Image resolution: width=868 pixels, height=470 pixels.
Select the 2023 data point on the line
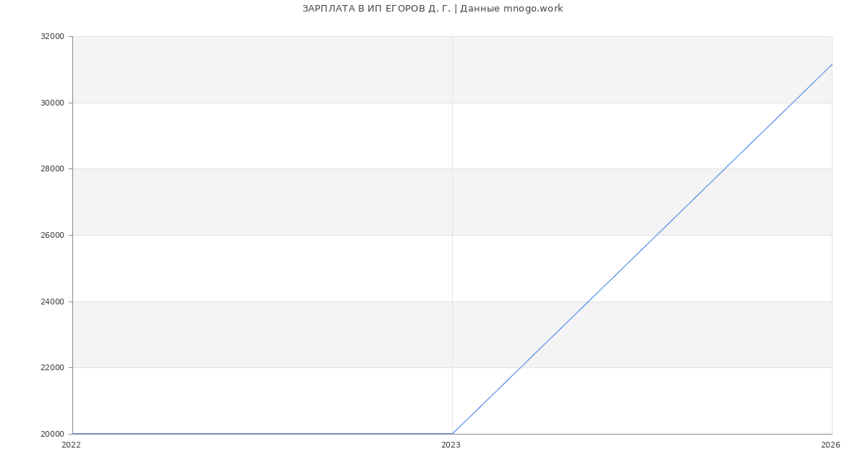452,434
